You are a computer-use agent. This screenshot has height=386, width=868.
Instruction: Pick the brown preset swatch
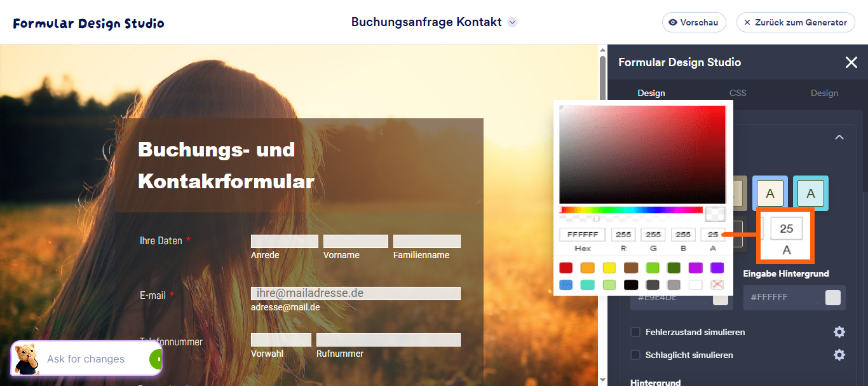[631, 268]
